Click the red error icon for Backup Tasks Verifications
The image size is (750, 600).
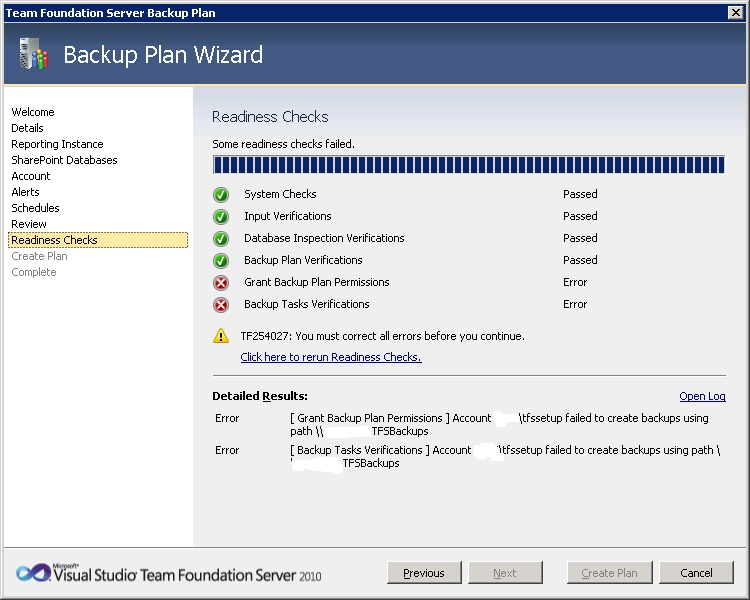[x=221, y=305]
